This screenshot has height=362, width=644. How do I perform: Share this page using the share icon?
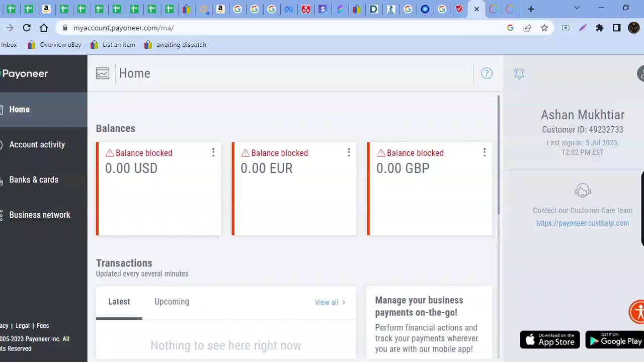pyautogui.click(x=527, y=28)
